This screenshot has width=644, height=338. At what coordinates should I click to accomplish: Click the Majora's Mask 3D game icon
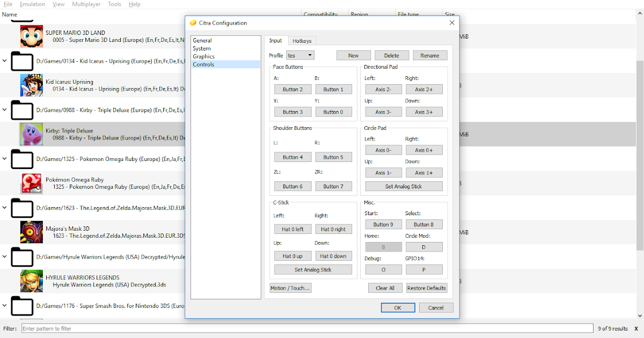[x=32, y=232]
